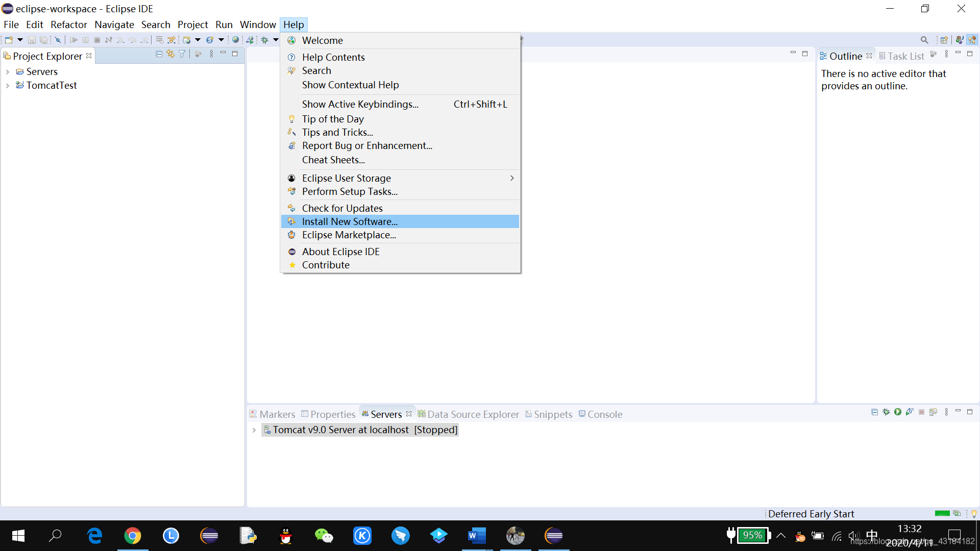The width and height of the screenshot is (980, 551).
Task: Click the Drop to Frame icon
Action: 159,40
